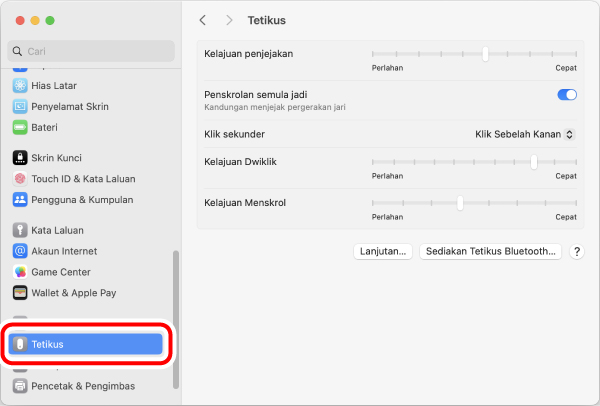Click the Hias Latar wallpaper icon

click(x=19, y=86)
